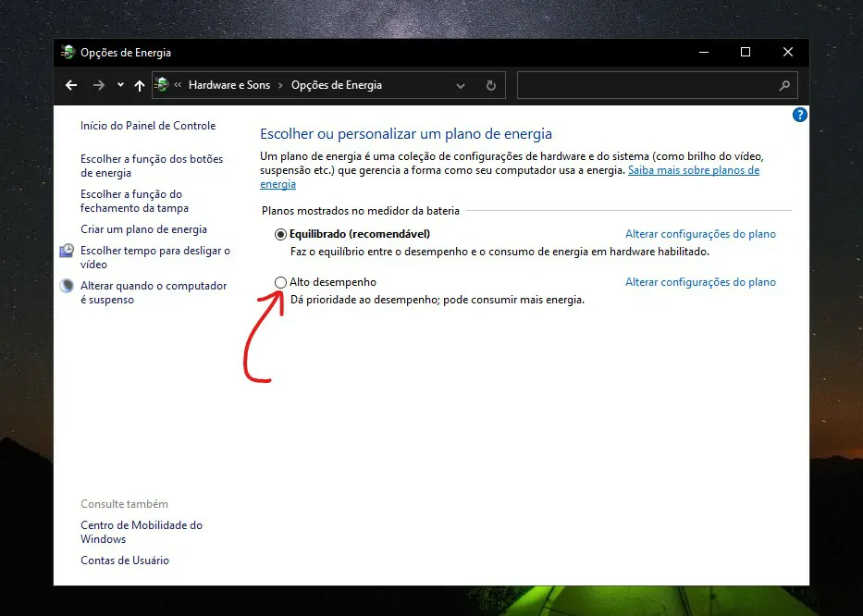Click the Opções de Energia title bar icon
This screenshot has height=616, width=863.
click(68, 53)
